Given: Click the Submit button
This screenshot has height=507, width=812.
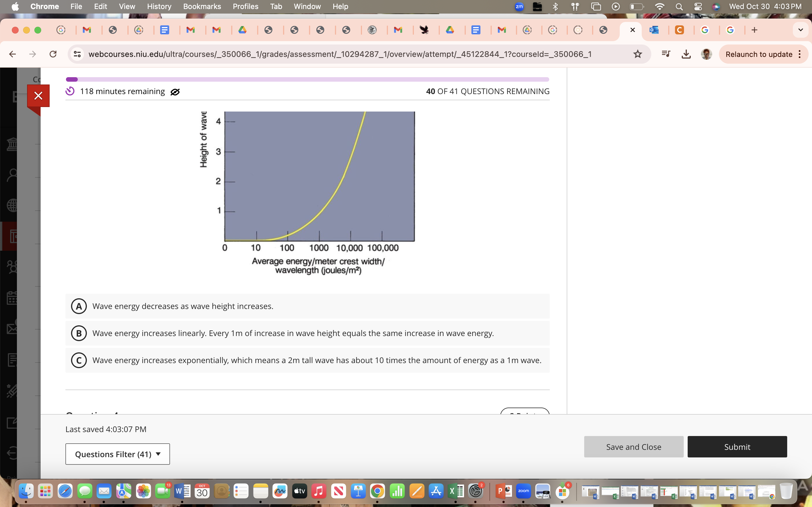Looking at the screenshot, I should point(737,447).
